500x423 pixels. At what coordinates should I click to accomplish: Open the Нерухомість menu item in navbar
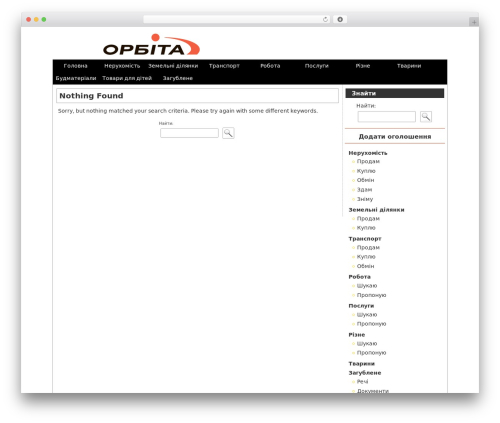[122, 66]
